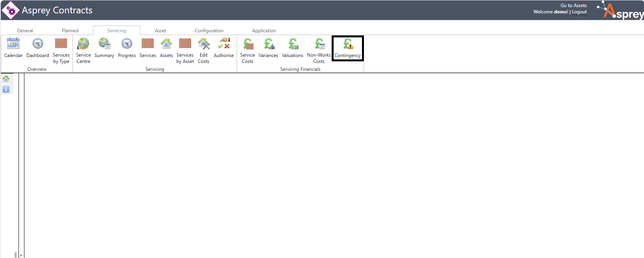This screenshot has width=644, height=258.
Task: Switch to the Planned tab
Action: (x=70, y=31)
